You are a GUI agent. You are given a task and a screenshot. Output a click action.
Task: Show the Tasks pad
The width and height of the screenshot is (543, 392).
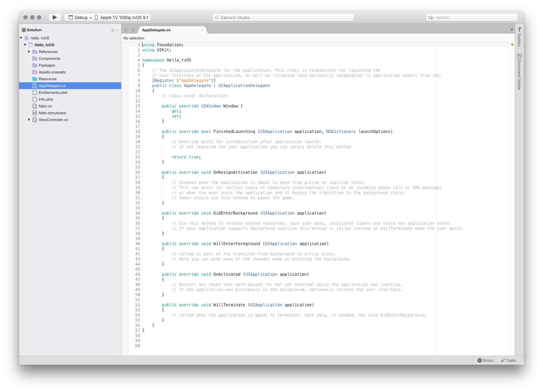tap(508, 360)
